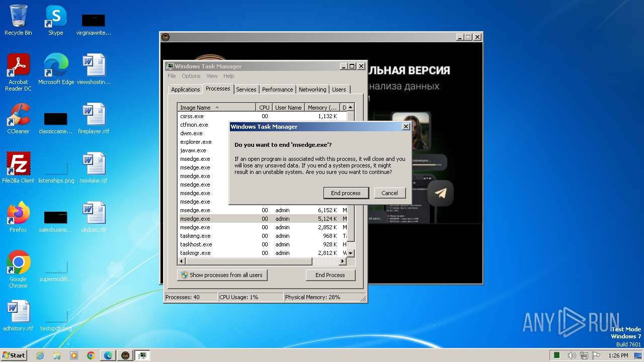Open the Help menu
This screenshot has width=644, height=362.
229,76
